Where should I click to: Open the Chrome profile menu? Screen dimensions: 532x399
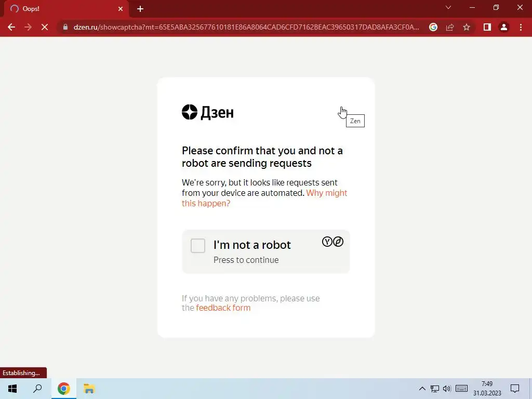point(504,27)
